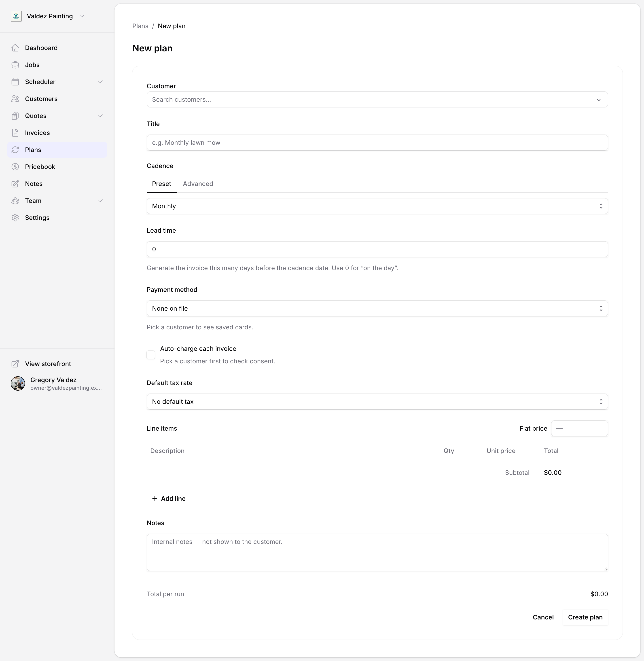Click the Total per run $0.00 amount
Viewport: 644px width, 661px height.
point(599,594)
